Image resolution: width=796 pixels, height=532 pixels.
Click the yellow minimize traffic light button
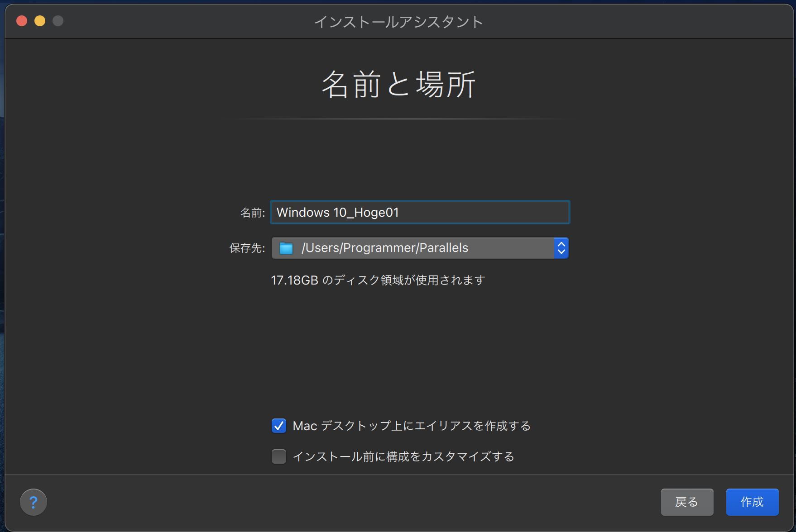pos(39,20)
